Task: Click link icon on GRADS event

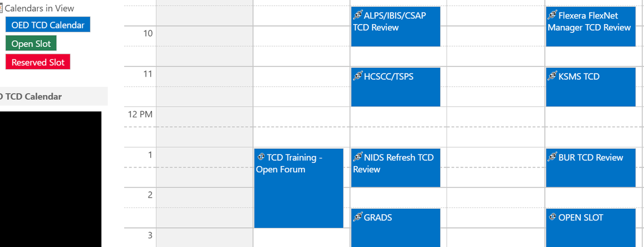Action: click(x=358, y=217)
